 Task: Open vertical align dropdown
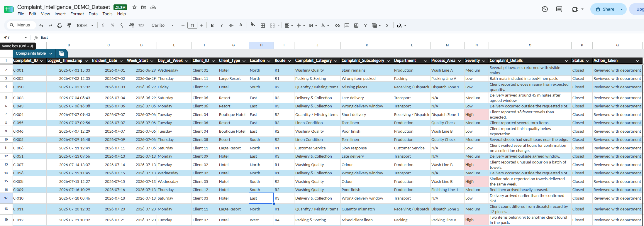301,26
